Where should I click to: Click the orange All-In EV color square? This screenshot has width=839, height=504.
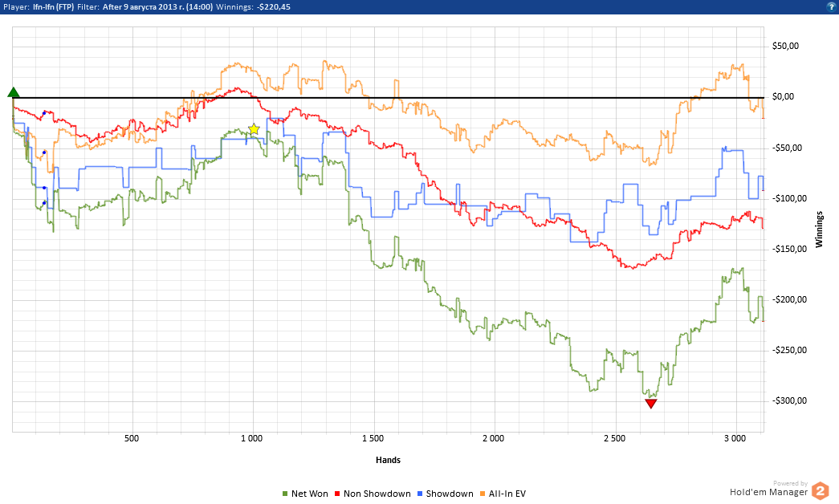(482, 494)
